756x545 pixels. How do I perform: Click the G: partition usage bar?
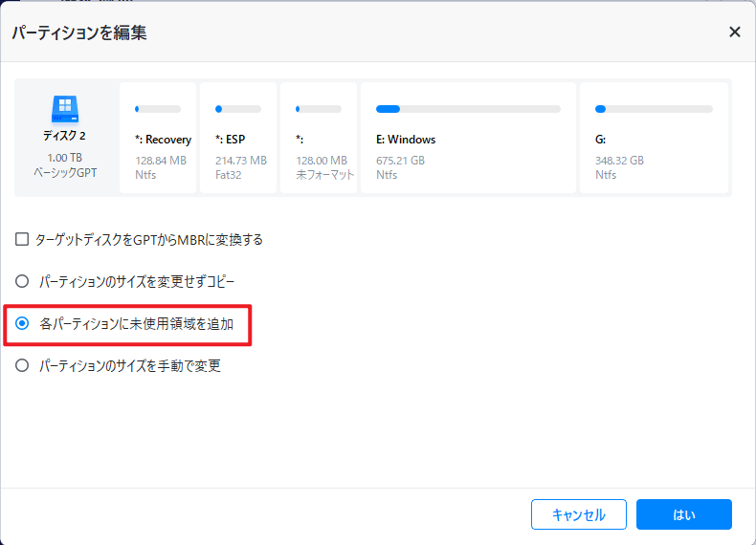coord(654,109)
